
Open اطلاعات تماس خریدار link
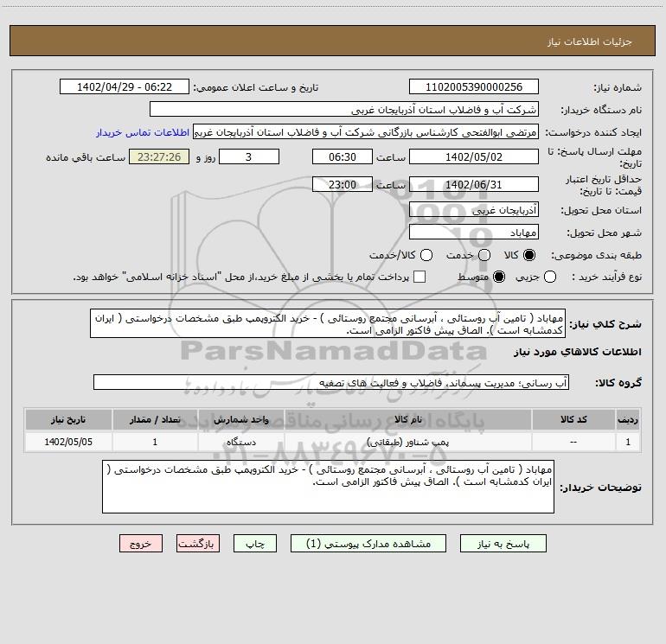pyautogui.click(x=143, y=132)
